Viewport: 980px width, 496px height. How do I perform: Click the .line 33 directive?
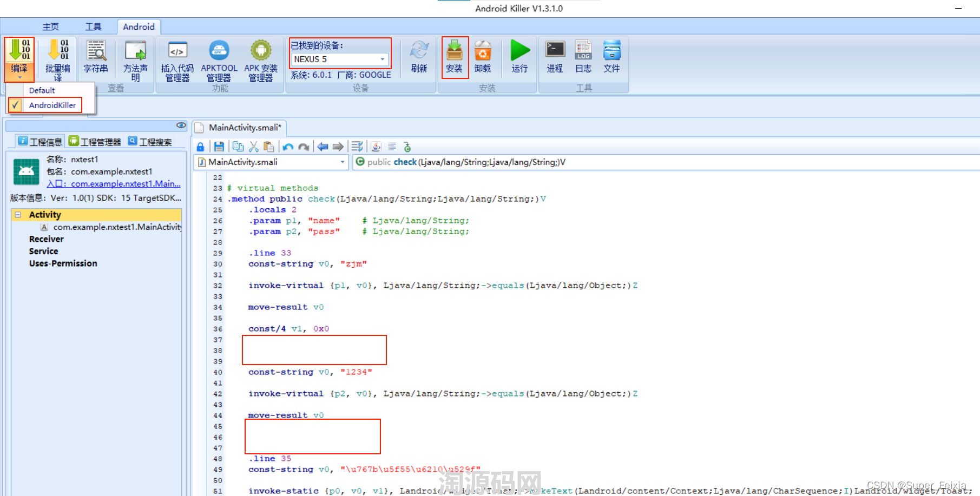click(269, 253)
